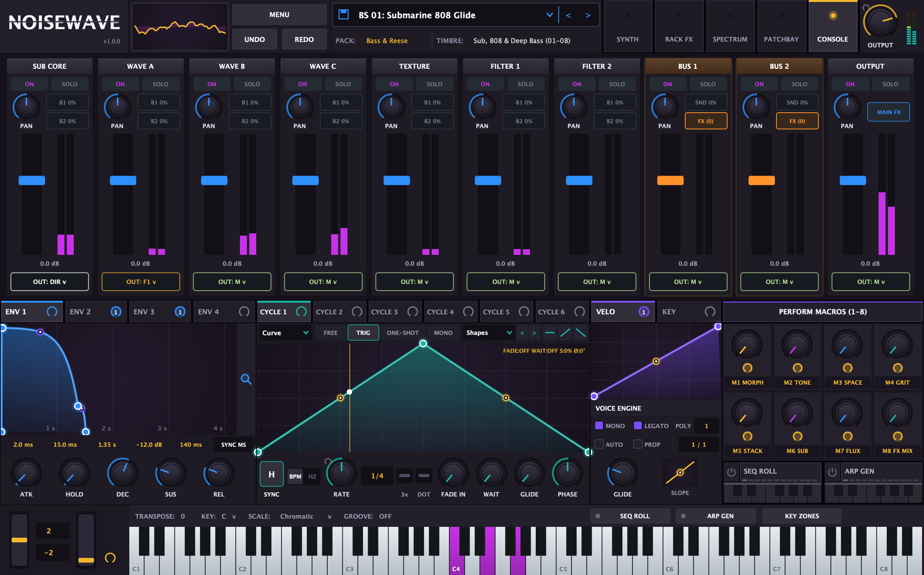Select the ramp-up line shape icon
924x575 pixels.
[565, 333]
